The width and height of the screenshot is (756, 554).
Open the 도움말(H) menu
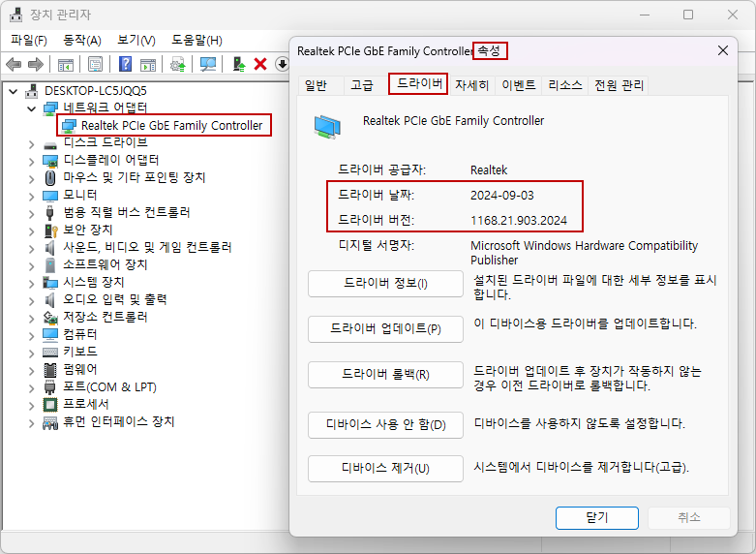coord(197,40)
